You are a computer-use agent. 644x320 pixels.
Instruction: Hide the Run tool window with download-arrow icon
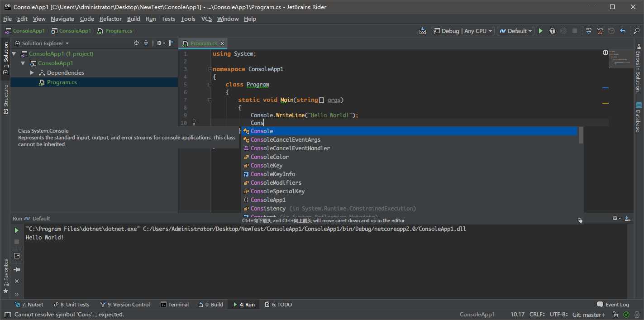[x=627, y=218]
